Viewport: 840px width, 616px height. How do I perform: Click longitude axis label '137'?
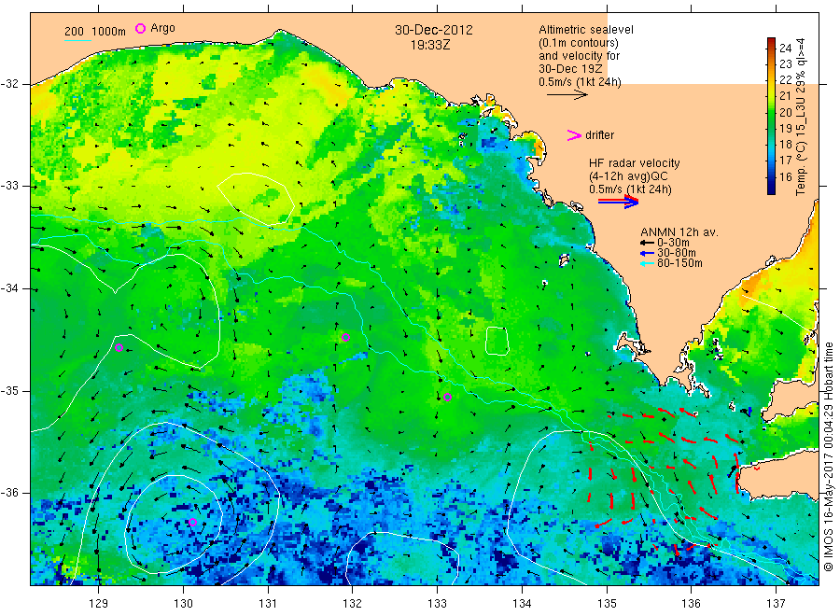click(x=776, y=604)
